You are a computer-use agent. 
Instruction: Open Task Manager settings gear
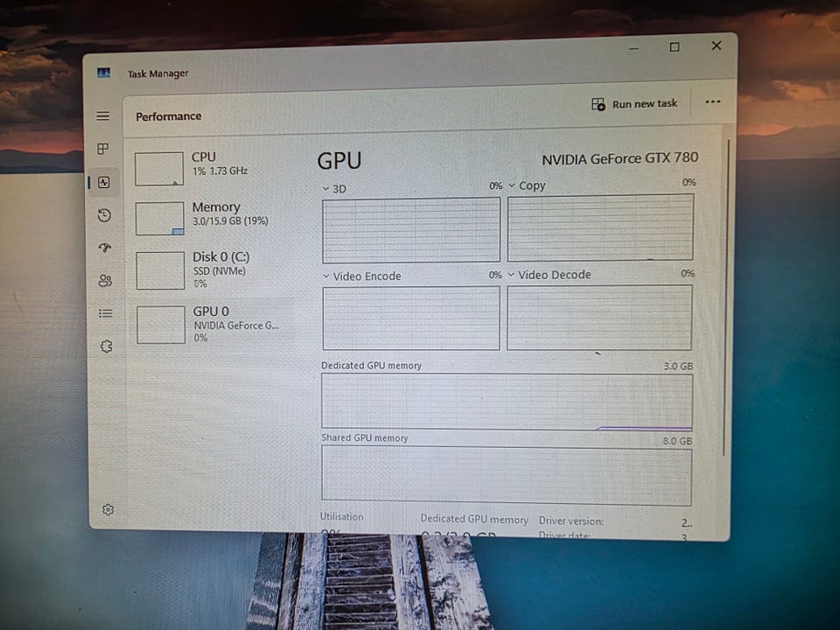pyautogui.click(x=108, y=509)
